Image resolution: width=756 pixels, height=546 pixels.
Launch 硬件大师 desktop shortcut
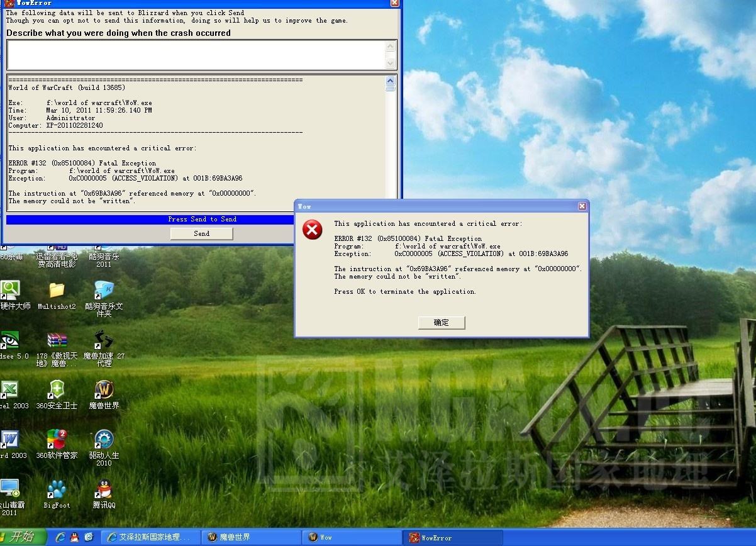click(x=14, y=295)
